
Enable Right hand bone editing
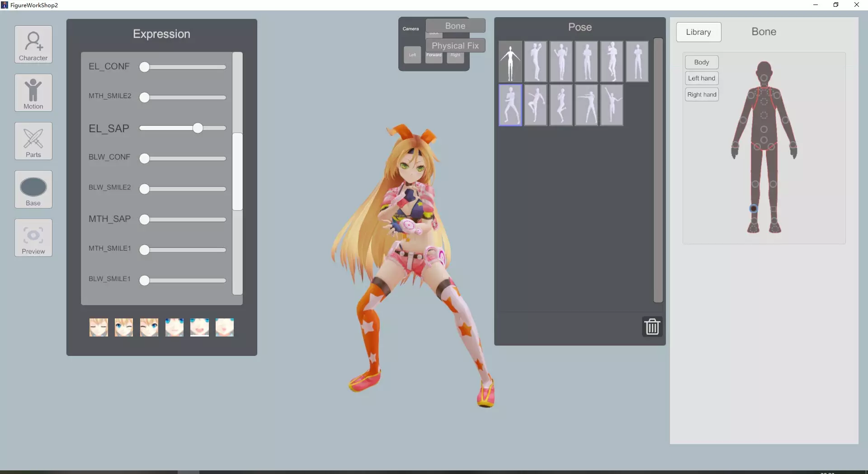tap(702, 95)
